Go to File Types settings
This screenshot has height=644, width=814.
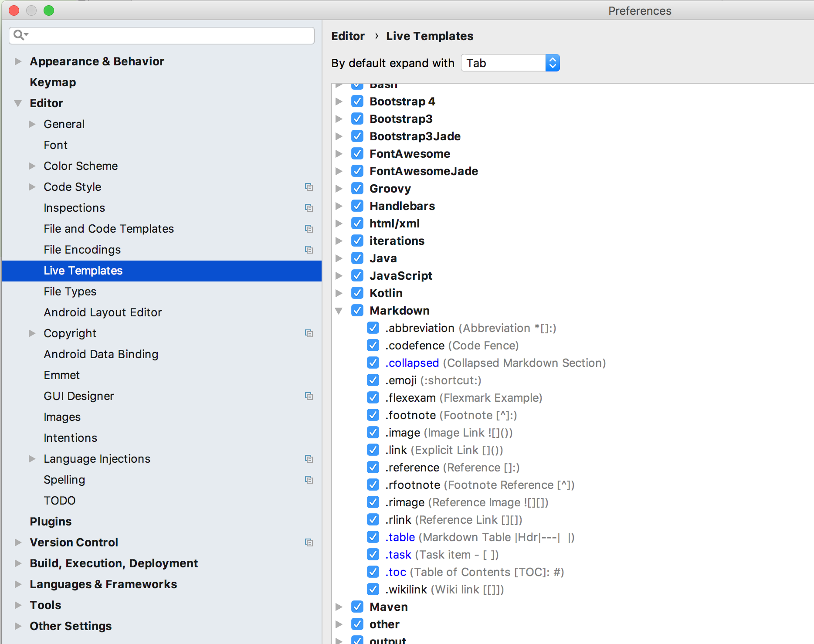70,291
